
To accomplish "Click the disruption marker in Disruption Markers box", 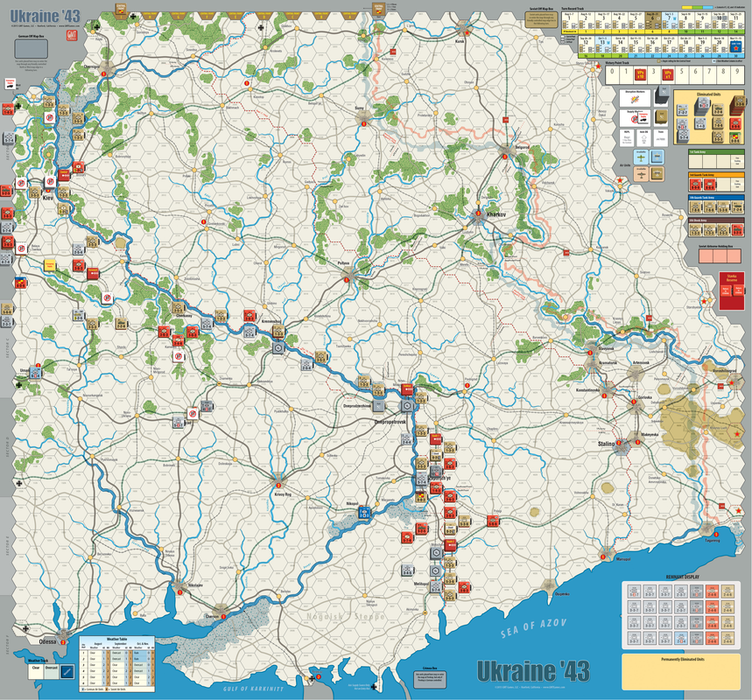I will point(635,99).
